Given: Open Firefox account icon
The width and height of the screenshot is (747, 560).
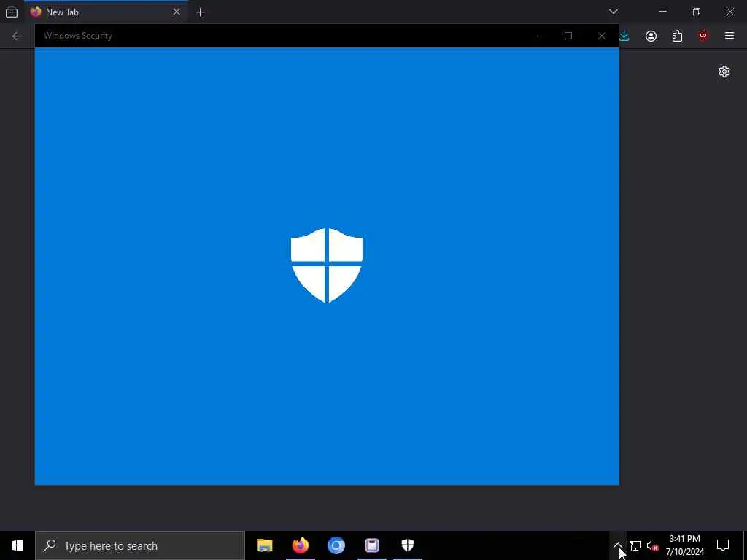Looking at the screenshot, I should (651, 36).
